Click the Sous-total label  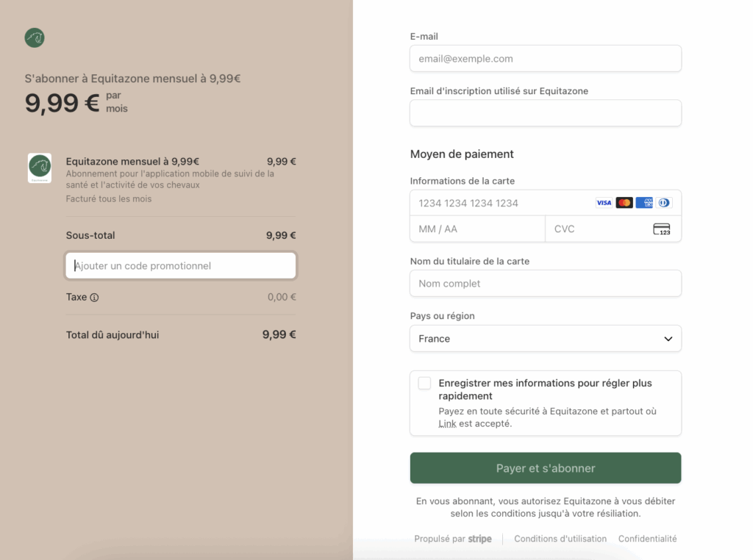pyautogui.click(x=90, y=236)
